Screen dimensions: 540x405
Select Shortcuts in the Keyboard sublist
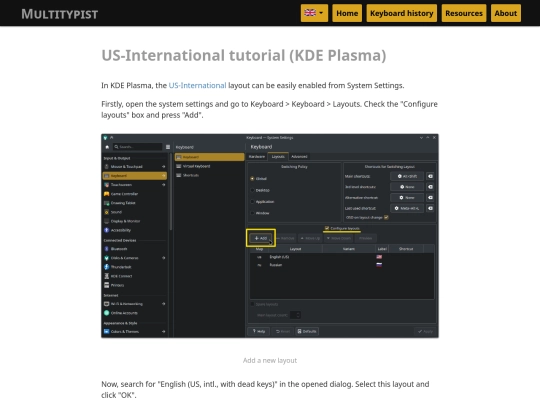point(209,175)
